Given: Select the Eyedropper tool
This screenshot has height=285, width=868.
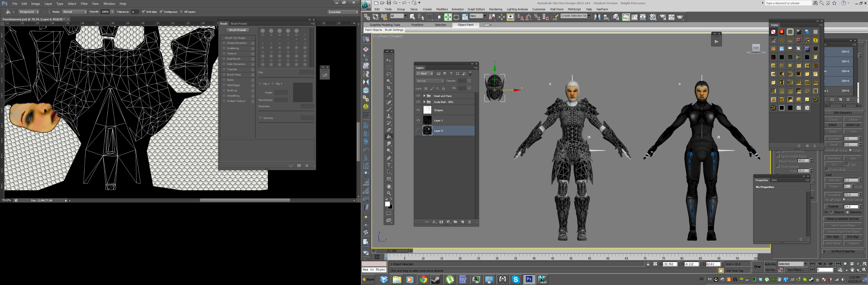Looking at the screenshot, I should 389,95.
